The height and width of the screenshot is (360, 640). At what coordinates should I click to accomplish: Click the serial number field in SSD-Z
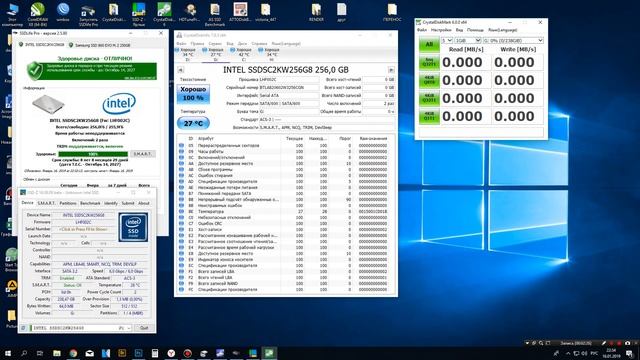tap(83, 229)
